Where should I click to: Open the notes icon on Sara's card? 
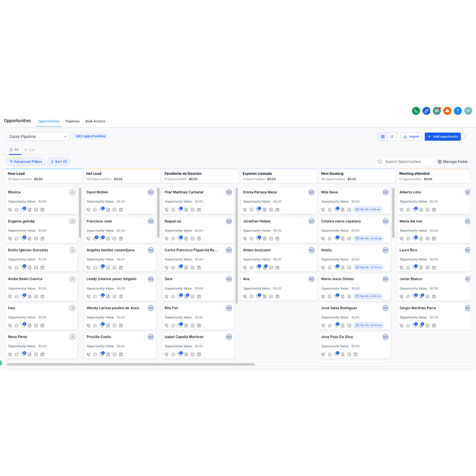tap(187, 296)
